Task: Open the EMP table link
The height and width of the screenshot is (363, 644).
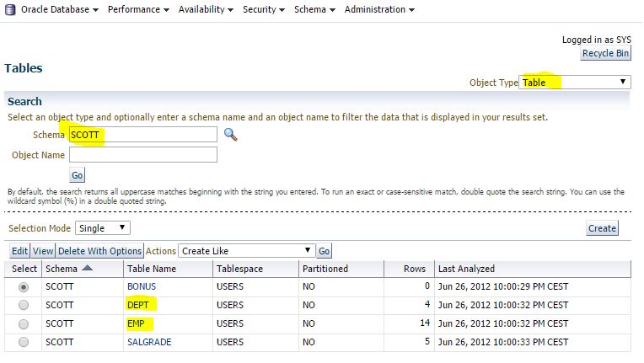Action: (136, 323)
